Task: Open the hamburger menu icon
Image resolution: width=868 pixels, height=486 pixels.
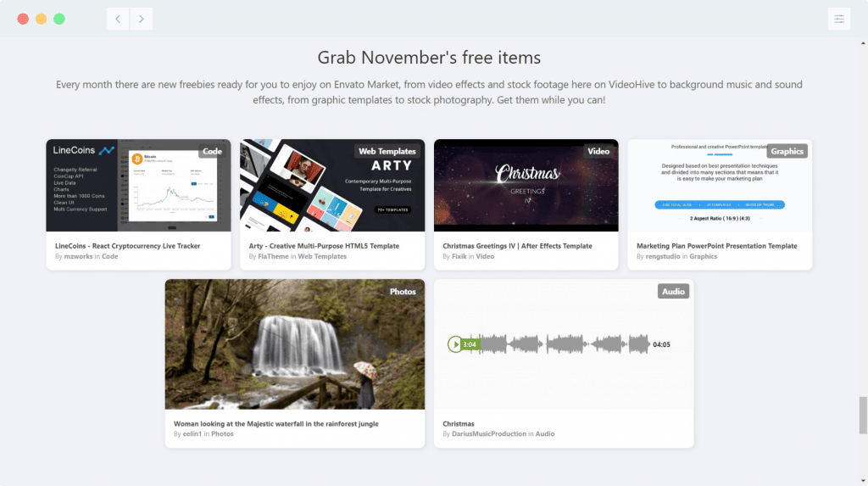Action: [838, 19]
